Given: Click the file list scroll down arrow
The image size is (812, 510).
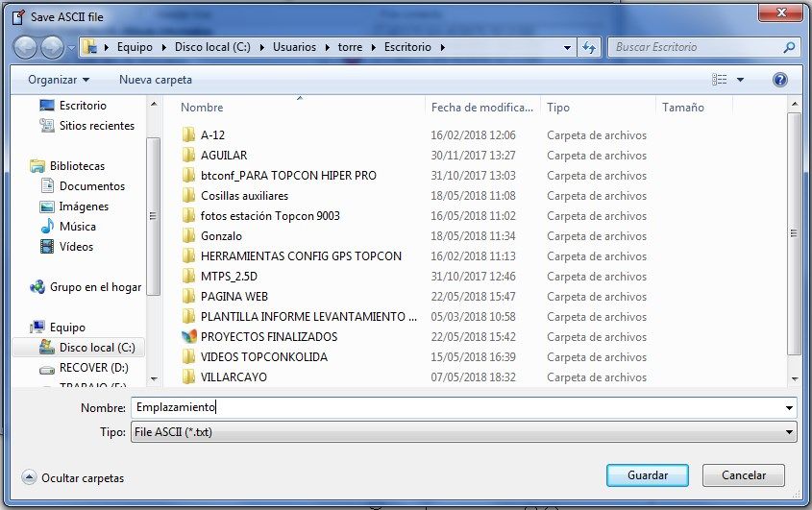Looking at the screenshot, I should 795,379.
